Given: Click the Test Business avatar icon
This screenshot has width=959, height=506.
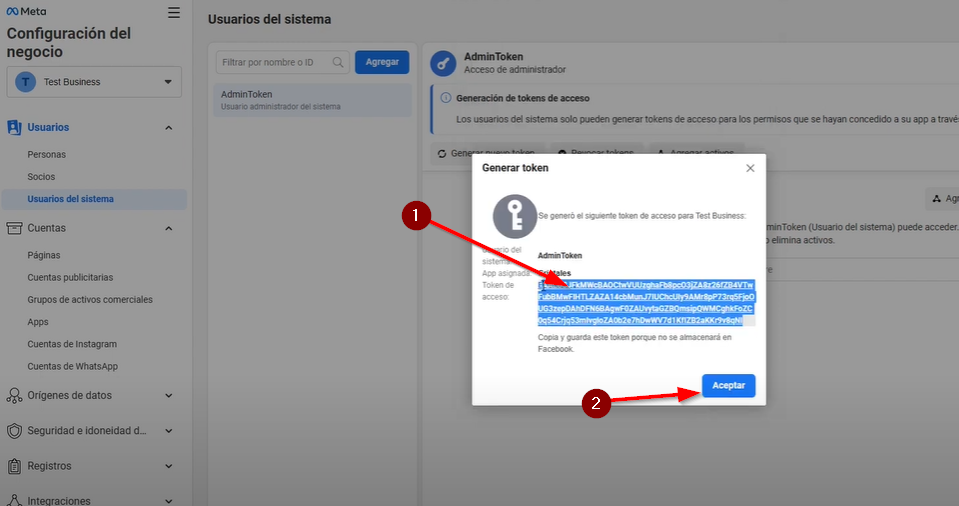Looking at the screenshot, I should [25, 82].
